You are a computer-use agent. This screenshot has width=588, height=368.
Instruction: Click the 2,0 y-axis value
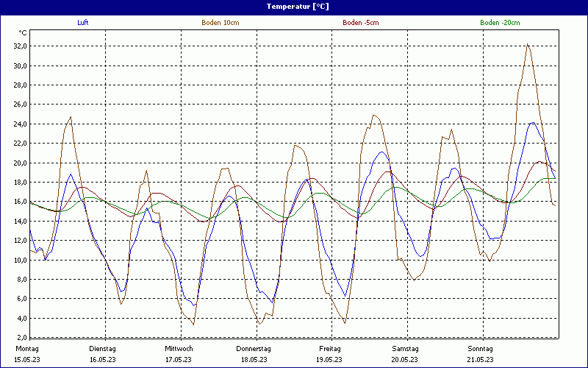tap(21, 338)
